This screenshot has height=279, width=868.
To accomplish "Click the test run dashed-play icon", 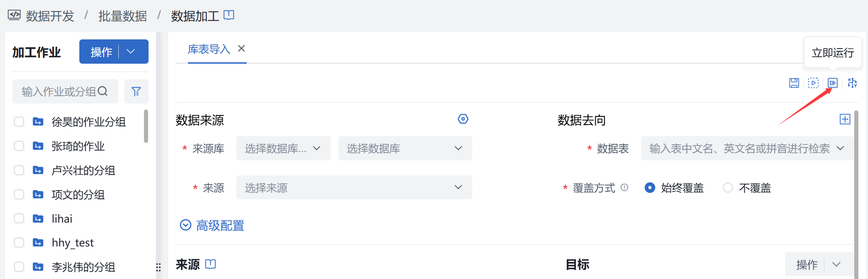I will 813,83.
